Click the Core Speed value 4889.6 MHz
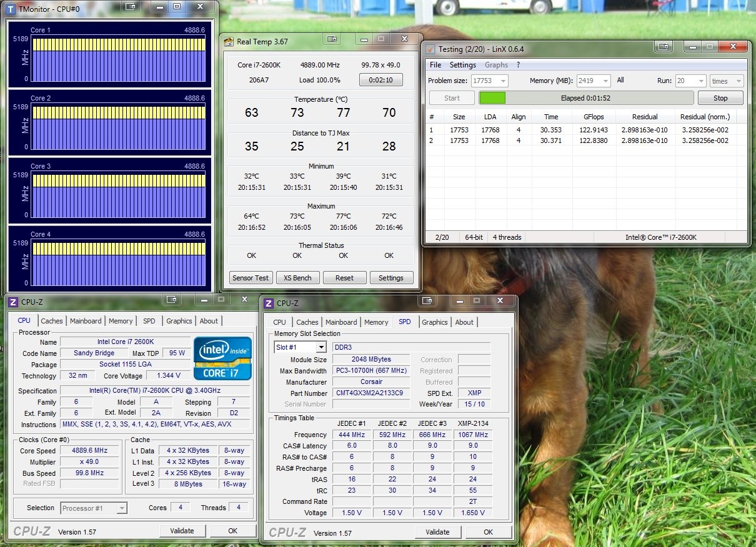The width and height of the screenshot is (756, 547). (90, 451)
